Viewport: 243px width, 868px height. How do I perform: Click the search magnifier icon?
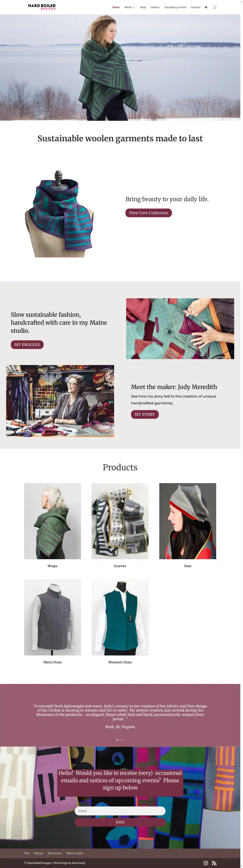tap(214, 7)
